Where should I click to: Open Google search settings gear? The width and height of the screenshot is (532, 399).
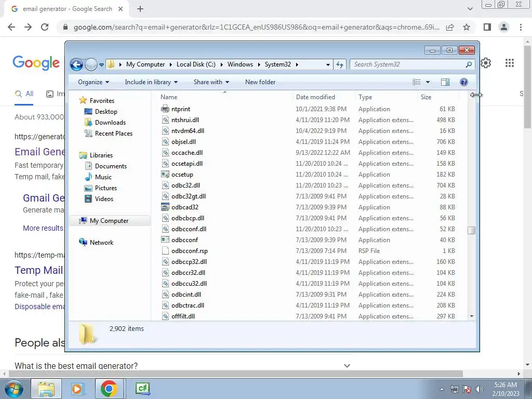486,63
